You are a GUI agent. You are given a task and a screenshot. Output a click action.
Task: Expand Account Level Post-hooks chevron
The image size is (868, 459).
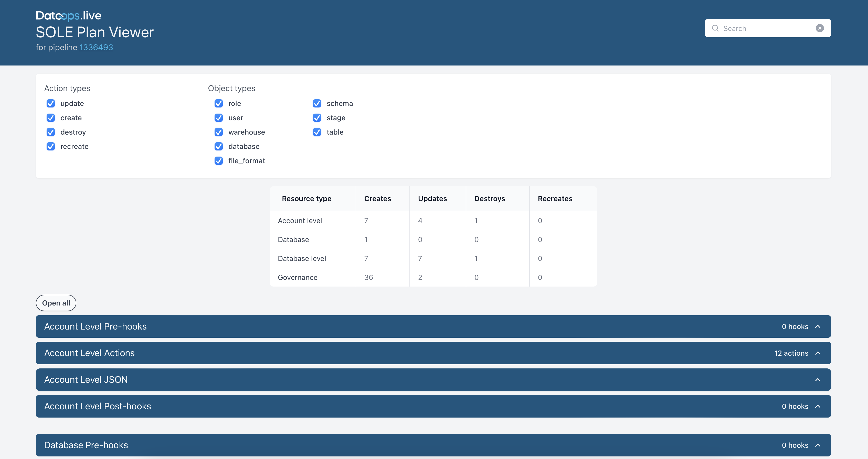coord(818,407)
